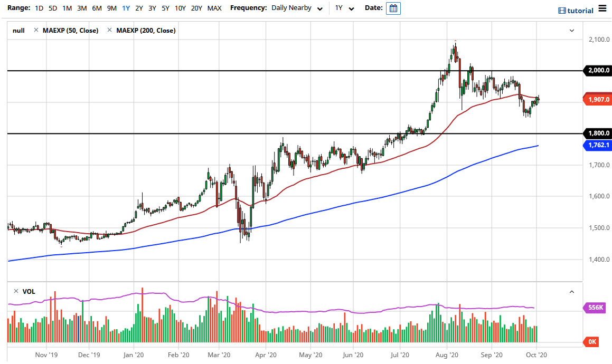The width and height of the screenshot is (612, 364).
Task: Select the 6M range
Action: point(97,8)
